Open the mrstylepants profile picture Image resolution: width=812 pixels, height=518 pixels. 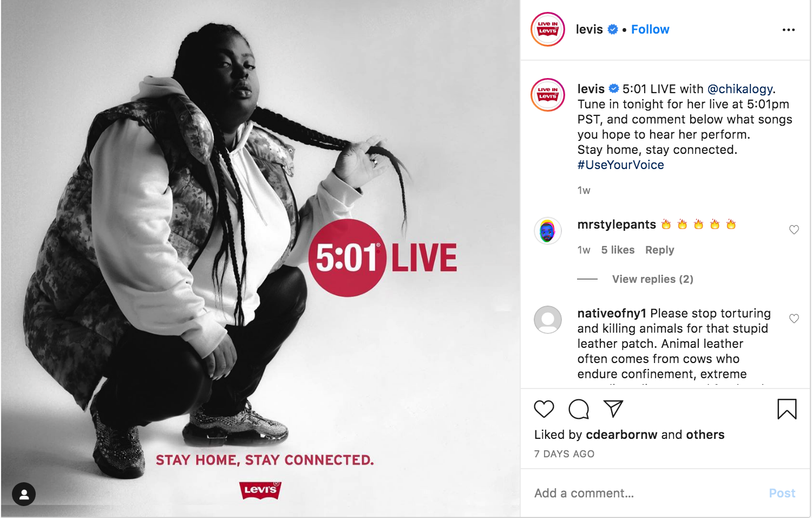(548, 231)
